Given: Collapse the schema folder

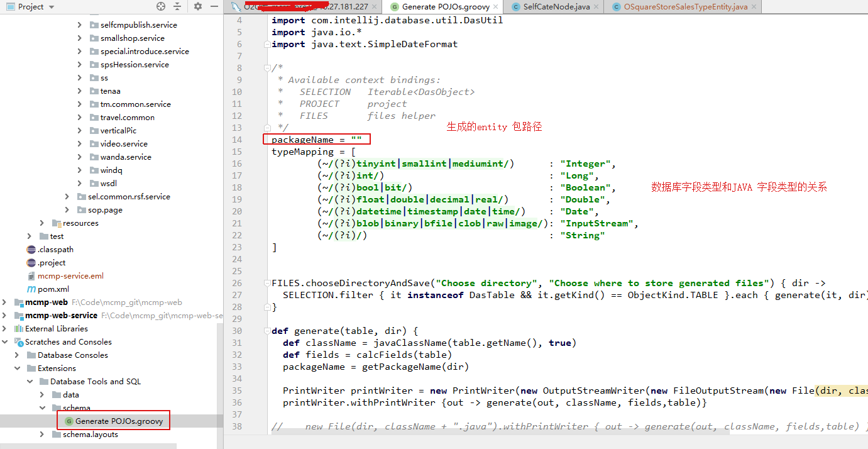Looking at the screenshot, I should click(43, 407).
